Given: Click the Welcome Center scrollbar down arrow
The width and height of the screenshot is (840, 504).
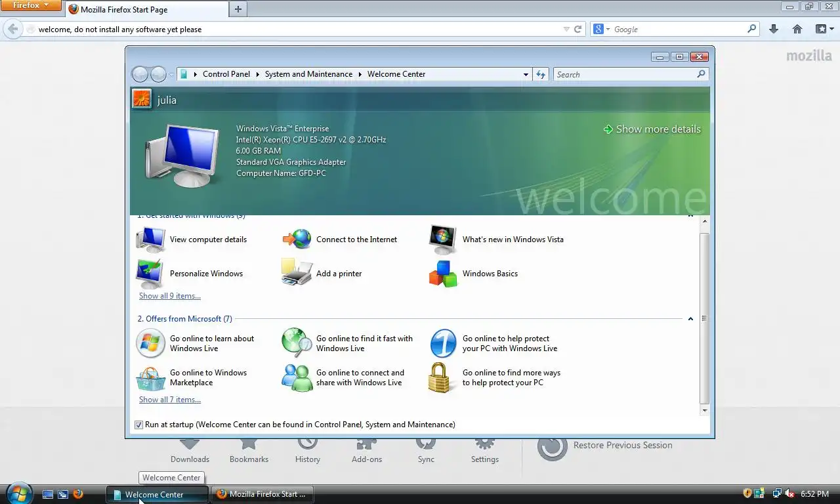Looking at the screenshot, I should 705,410.
